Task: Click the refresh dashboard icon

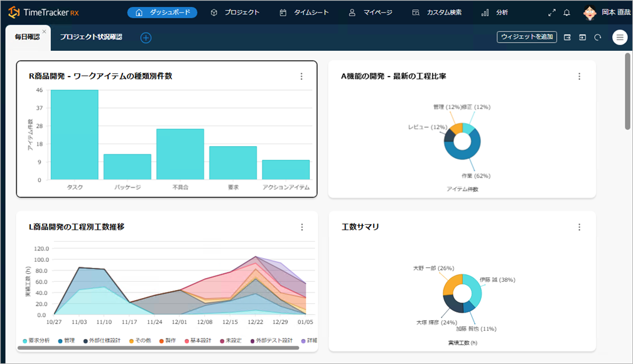Action: (598, 38)
